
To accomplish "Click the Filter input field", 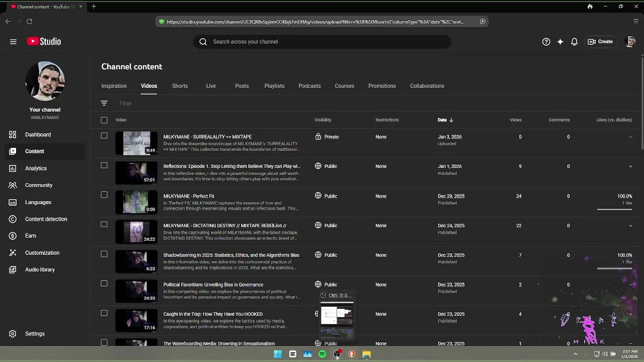I will (125, 104).
